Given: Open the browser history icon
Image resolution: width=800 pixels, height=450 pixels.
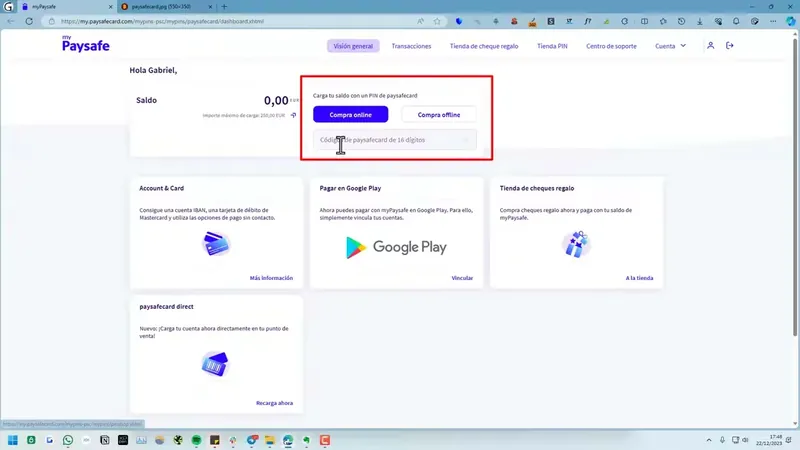Looking at the screenshot, I should tap(681, 21).
